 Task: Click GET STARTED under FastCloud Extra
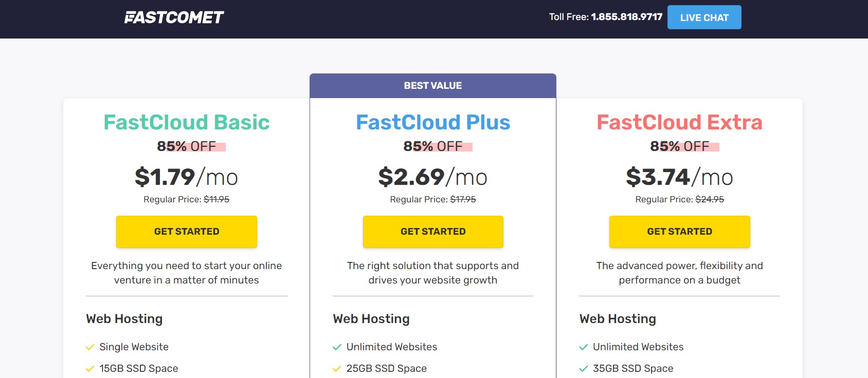coord(679,232)
